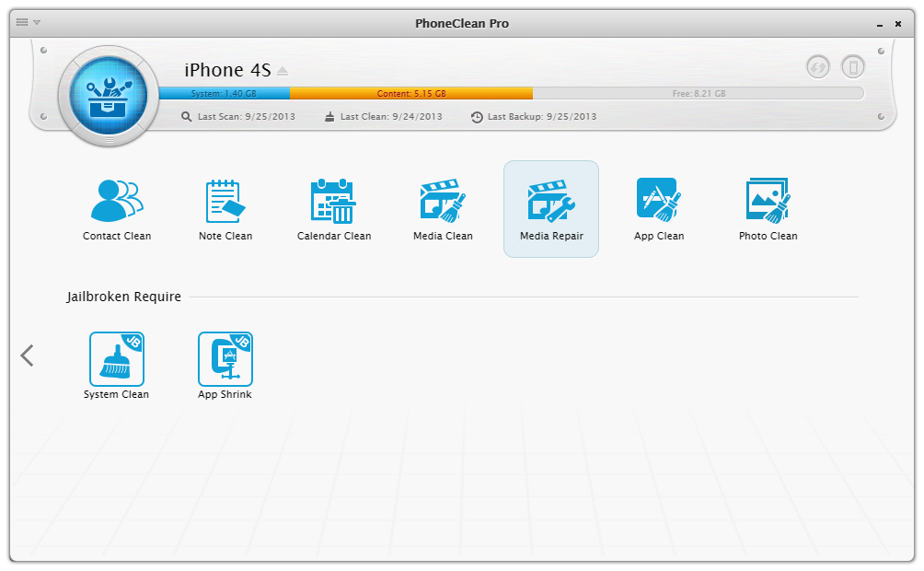Go back with the left chevron arrow
The width and height of the screenshot is (924, 571).
(28, 355)
